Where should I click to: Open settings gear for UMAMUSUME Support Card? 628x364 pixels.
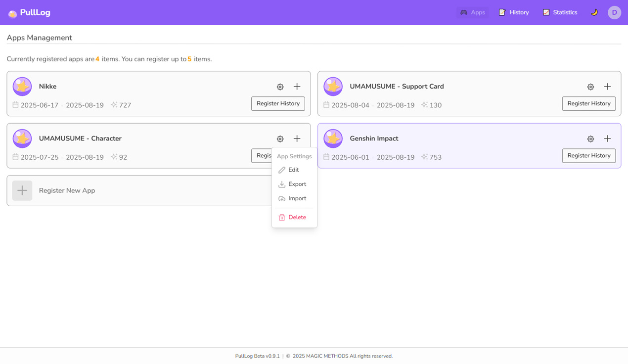click(590, 87)
